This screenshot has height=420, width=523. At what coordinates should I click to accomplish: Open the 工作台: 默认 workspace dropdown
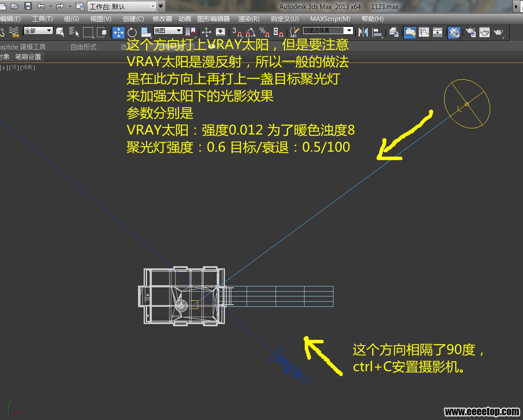pos(122,6)
